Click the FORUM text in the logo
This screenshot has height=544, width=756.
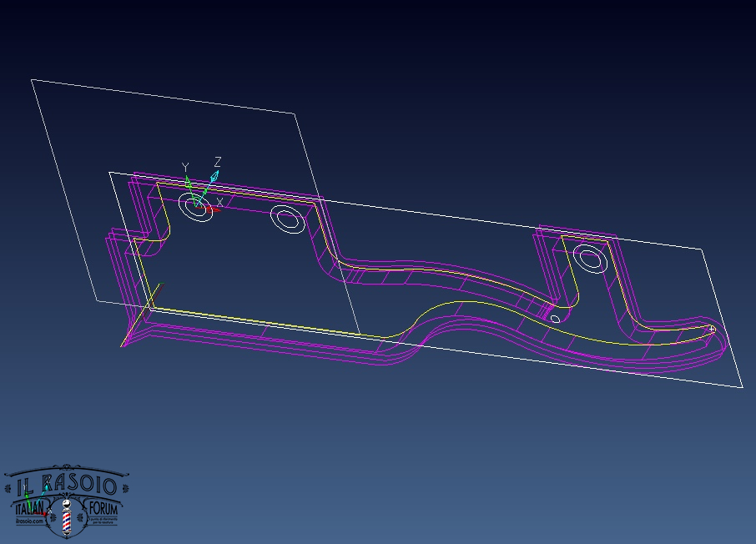(x=103, y=508)
